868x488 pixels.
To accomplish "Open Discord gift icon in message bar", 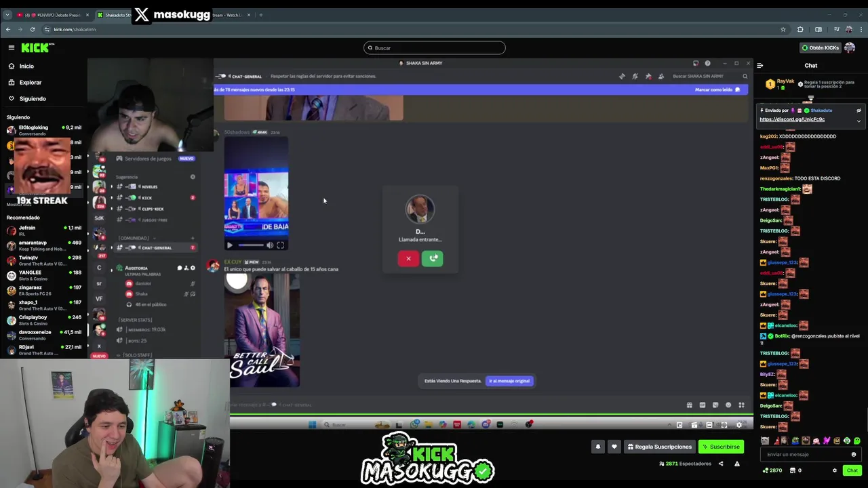I will (x=690, y=405).
